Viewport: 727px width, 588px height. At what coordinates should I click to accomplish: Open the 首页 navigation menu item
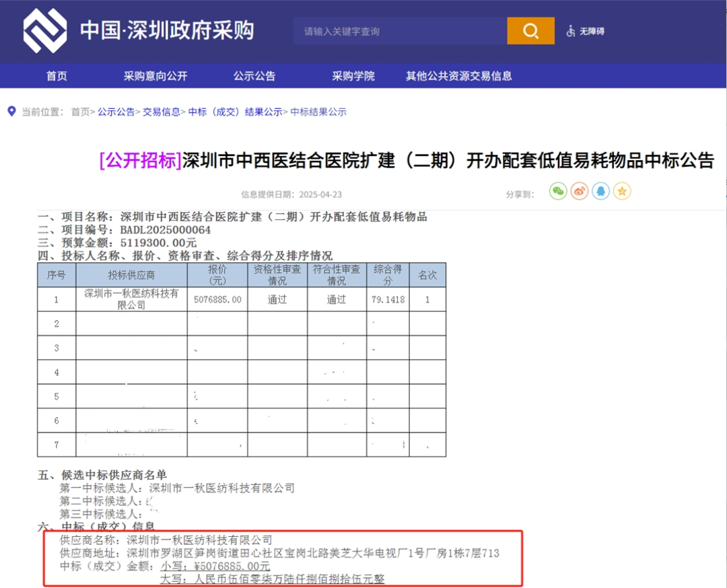[x=57, y=76]
